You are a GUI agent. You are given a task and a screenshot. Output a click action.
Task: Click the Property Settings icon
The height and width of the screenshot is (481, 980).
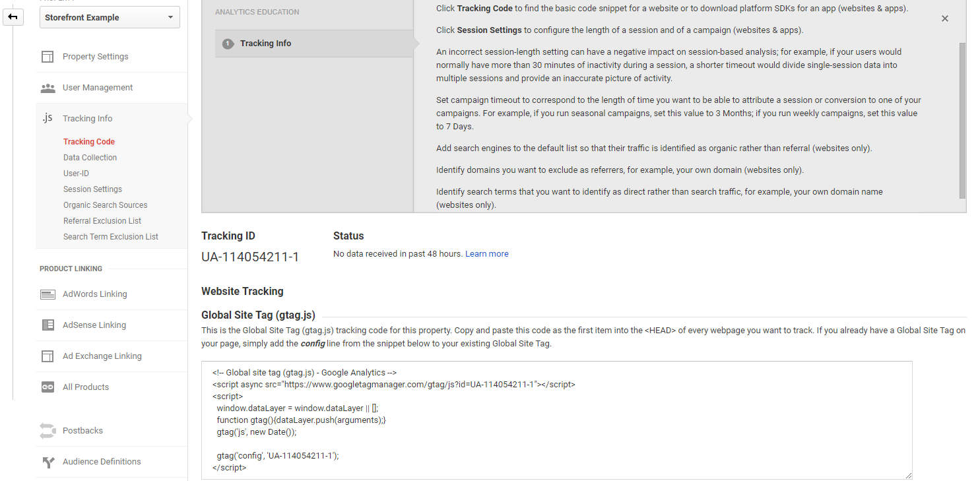tap(48, 57)
